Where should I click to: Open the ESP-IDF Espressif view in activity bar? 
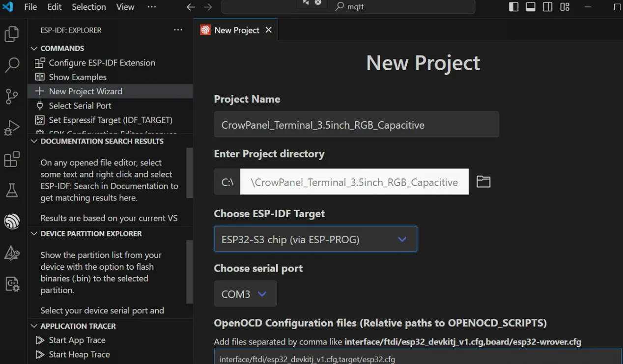pos(12,222)
